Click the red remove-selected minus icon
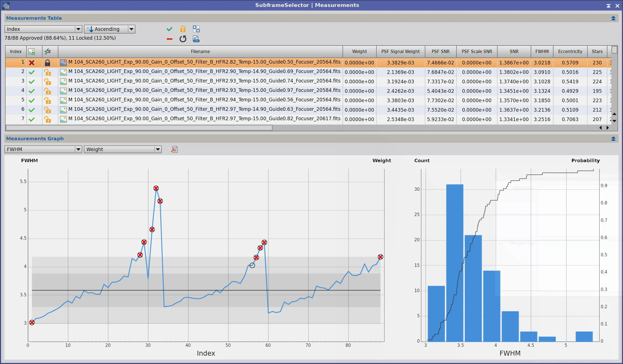This screenshot has width=623, height=364. point(169,39)
